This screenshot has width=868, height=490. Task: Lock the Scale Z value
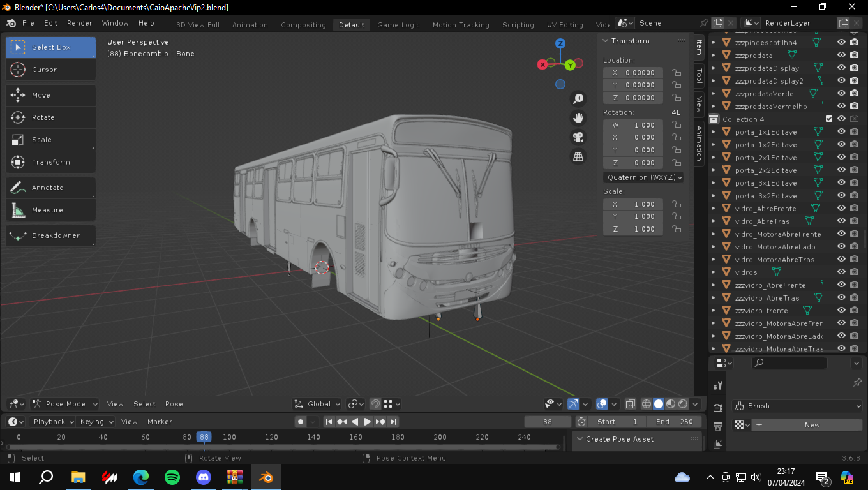pos(676,229)
